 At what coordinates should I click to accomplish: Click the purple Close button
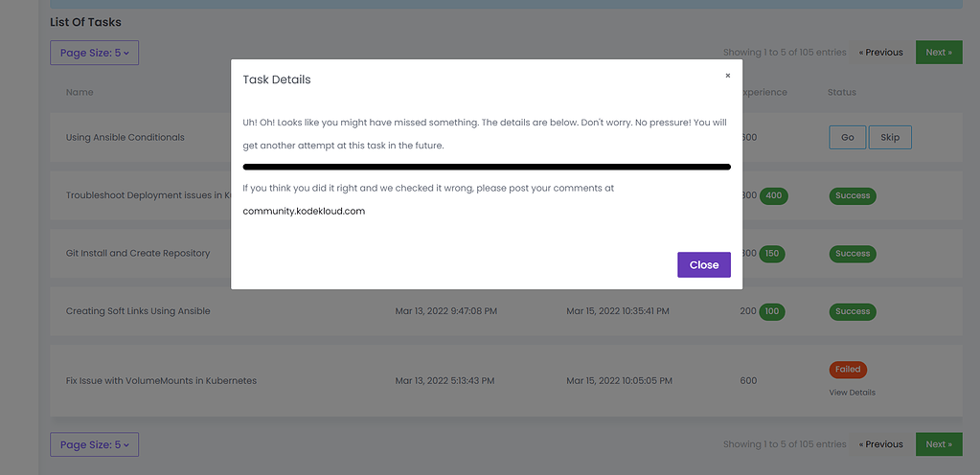pos(703,265)
